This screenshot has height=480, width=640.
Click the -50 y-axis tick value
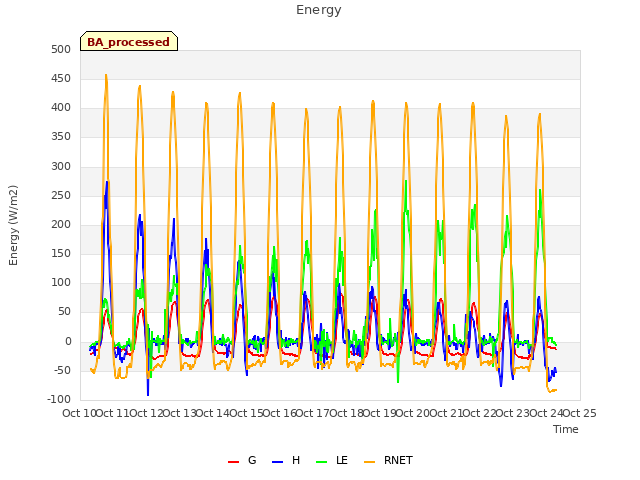(62, 370)
